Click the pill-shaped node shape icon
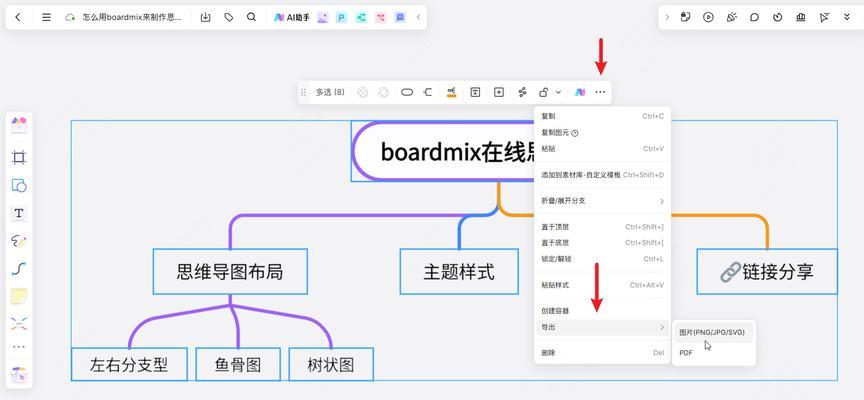This screenshot has height=400, width=864. (407, 93)
